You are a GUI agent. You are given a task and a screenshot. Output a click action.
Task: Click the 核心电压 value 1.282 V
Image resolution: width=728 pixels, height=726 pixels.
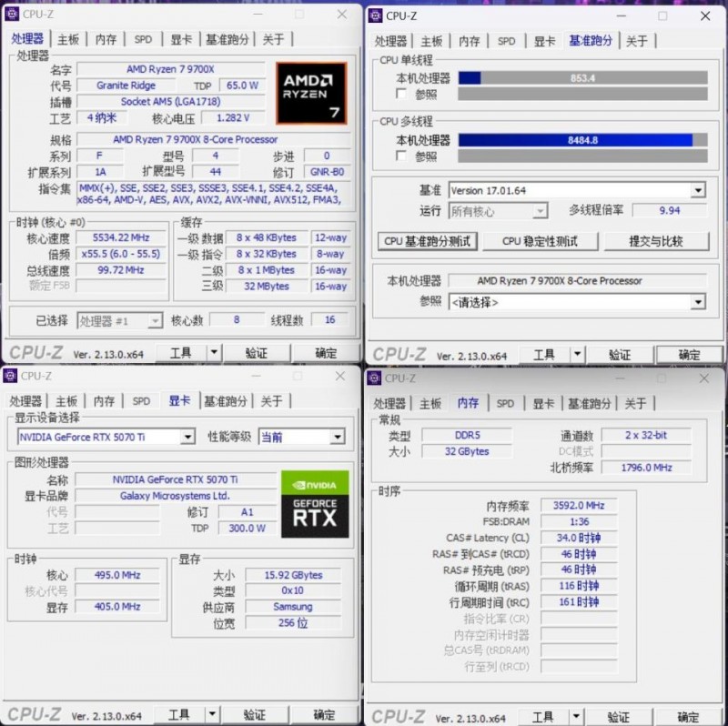233,118
